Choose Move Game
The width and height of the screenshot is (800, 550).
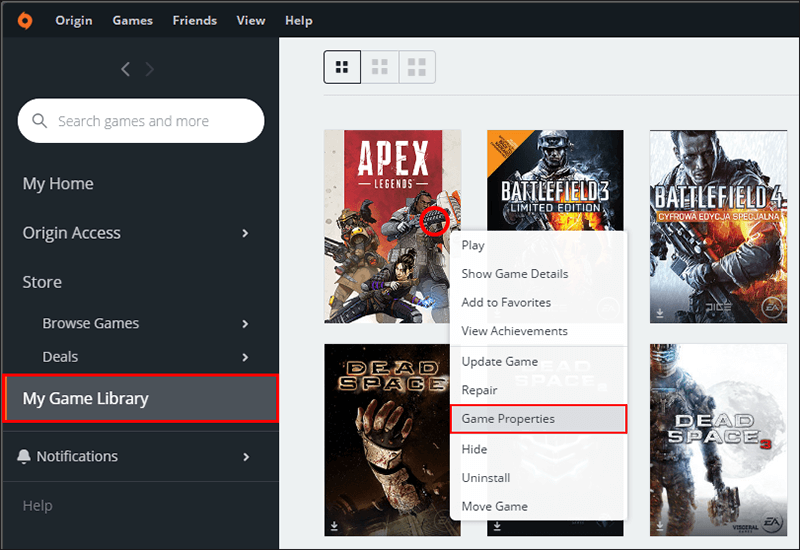click(538, 507)
